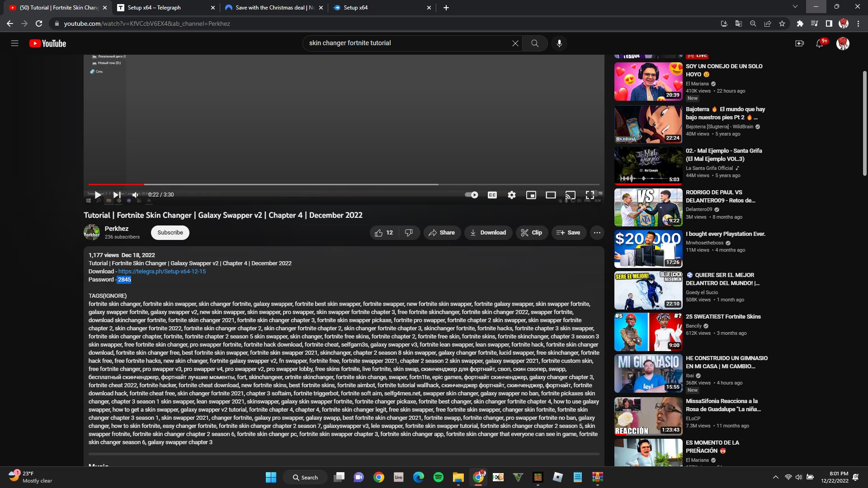This screenshot has width=868, height=488.
Task: Toggle closed captions on video
Action: point(492,195)
